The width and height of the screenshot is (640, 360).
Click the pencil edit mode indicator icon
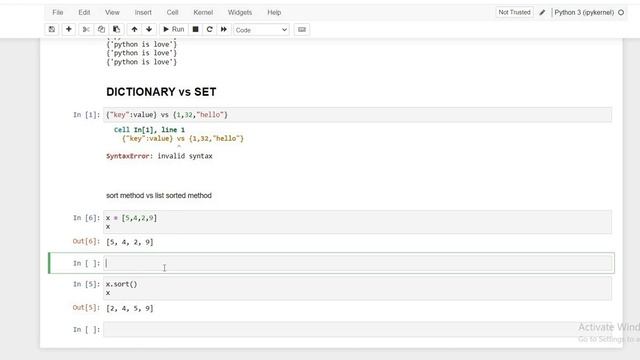[x=542, y=13]
